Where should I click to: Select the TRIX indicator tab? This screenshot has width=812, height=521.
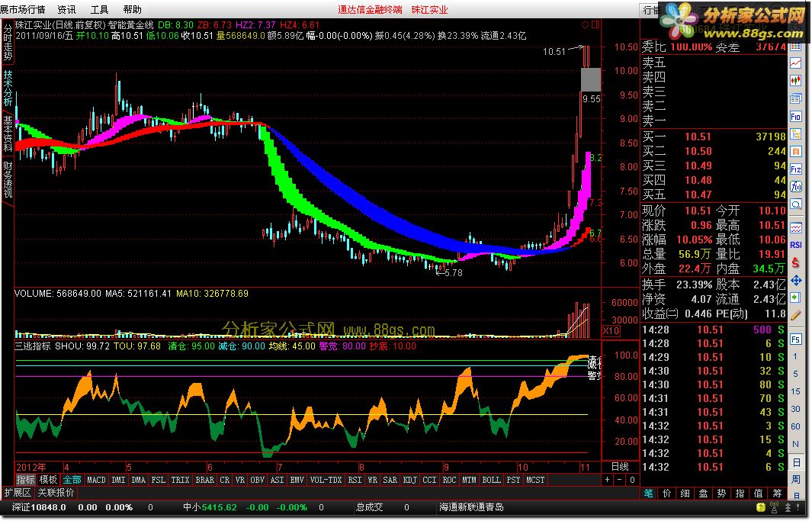coord(180,480)
